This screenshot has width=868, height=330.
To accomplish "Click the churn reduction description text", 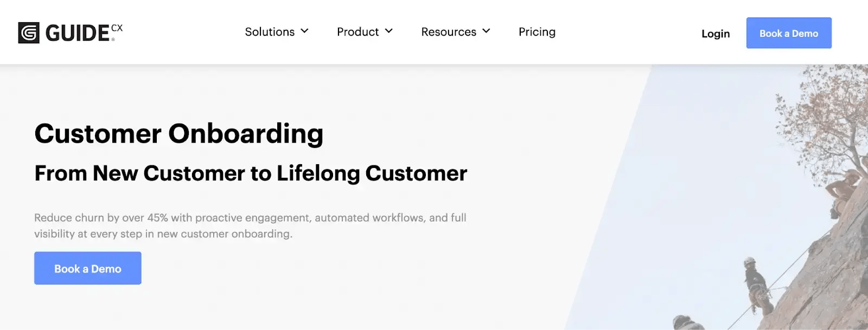I will [x=251, y=225].
